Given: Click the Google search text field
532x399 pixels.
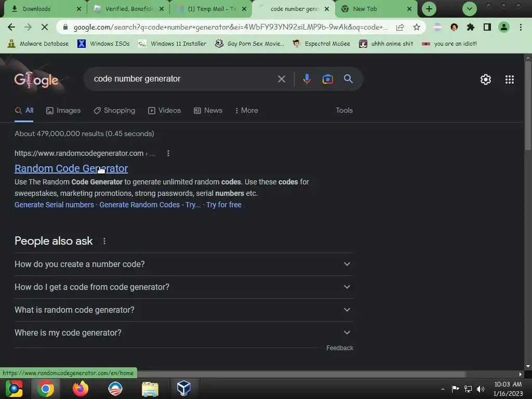Looking at the screenshot, I should click(183, 79).
